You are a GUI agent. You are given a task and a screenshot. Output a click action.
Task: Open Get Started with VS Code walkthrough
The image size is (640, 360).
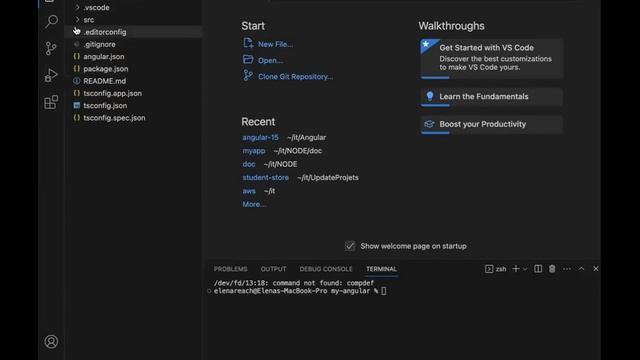[491, 58]
